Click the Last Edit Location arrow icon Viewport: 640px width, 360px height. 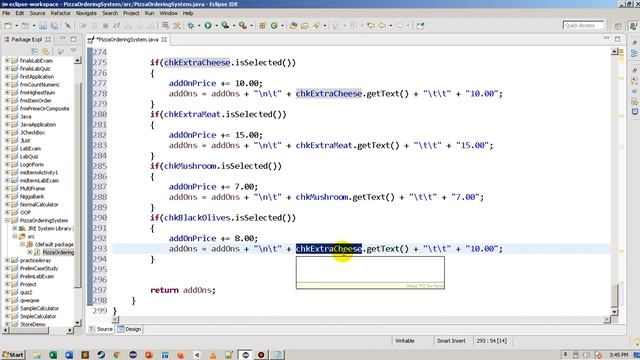[371, 26]
